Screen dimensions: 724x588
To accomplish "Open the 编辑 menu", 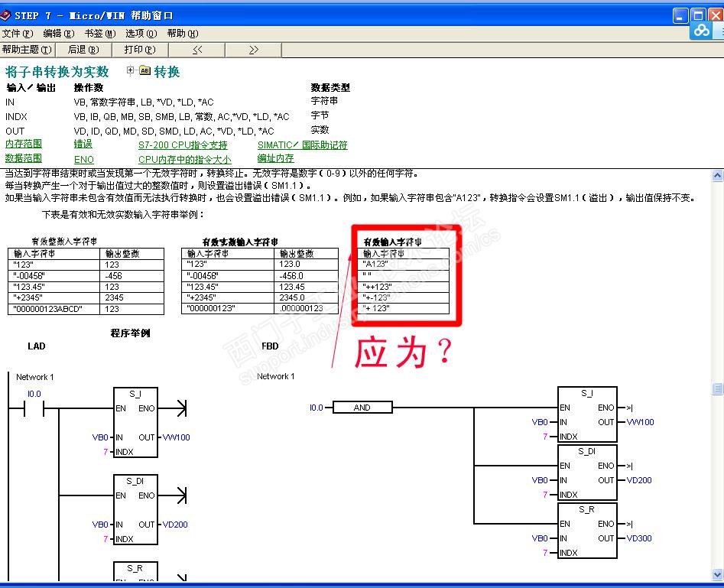I will pos(59,33).
